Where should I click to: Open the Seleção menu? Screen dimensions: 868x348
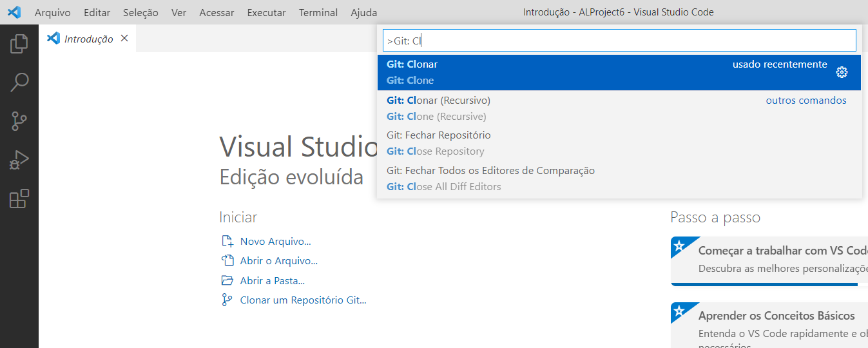coord(140,12)
